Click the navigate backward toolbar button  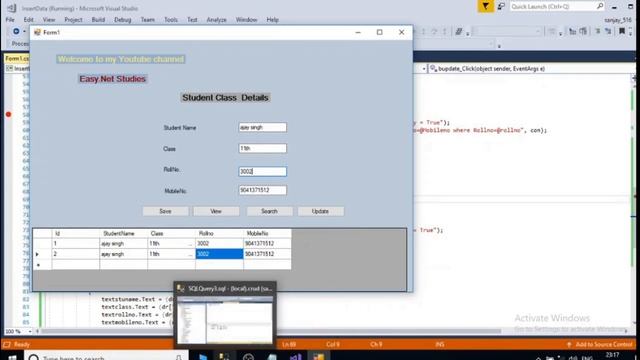point(16,31)
